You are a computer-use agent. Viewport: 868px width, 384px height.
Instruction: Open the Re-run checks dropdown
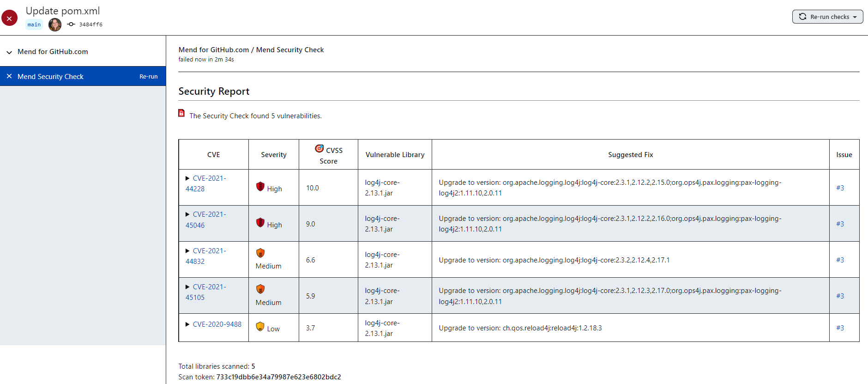tap(827, 17)
